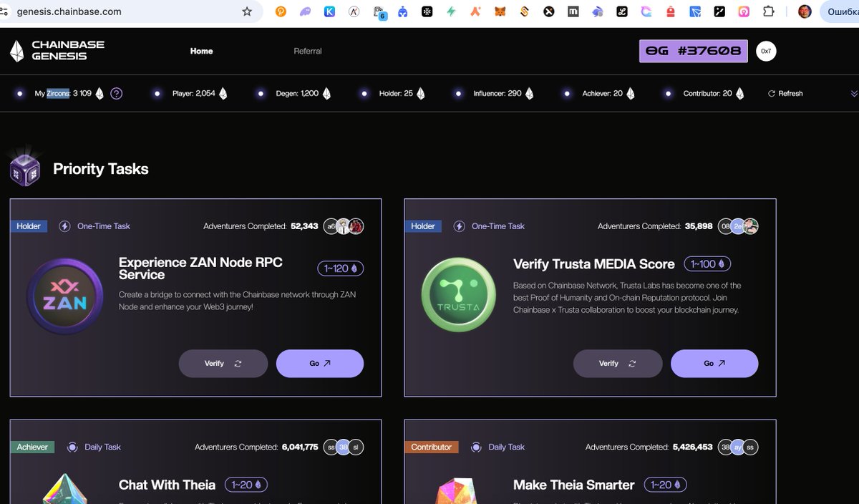The image size is (859, 504).
Task: Go to the ZAN Node RPC task
Action: [x=320, y=364]
